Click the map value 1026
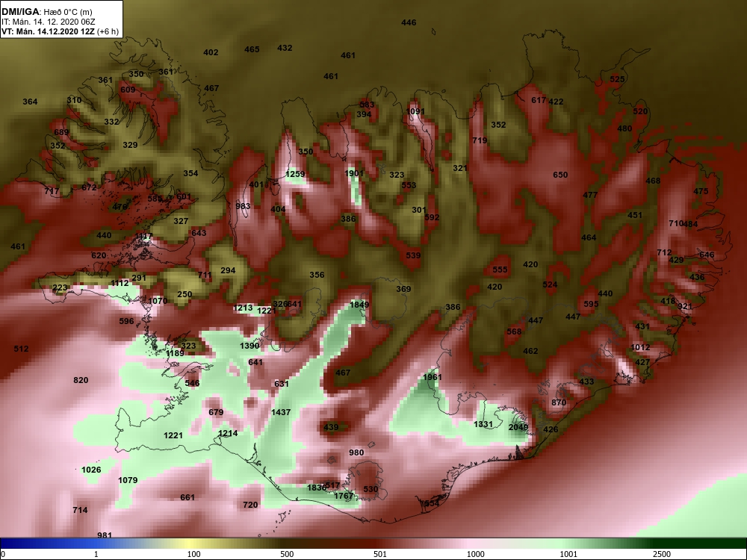This screenshot has width=747, height=560. pos(91,470)
